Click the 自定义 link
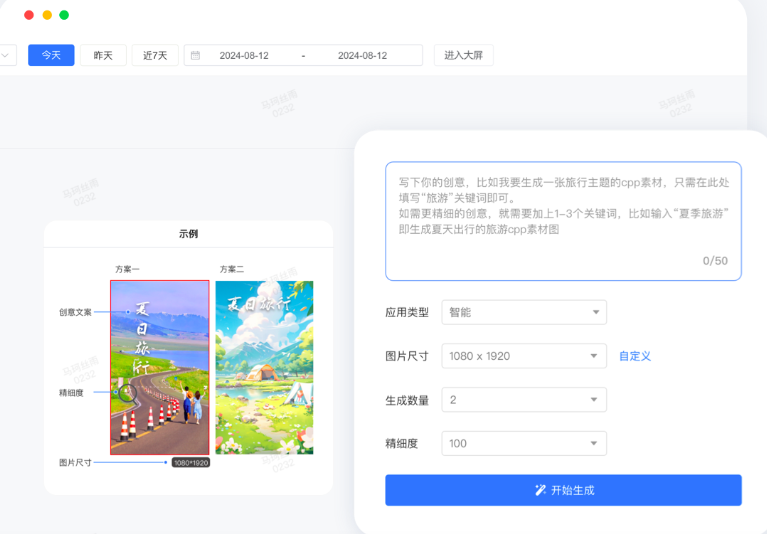This screenshot has width=767, height=534. [634, 356]
